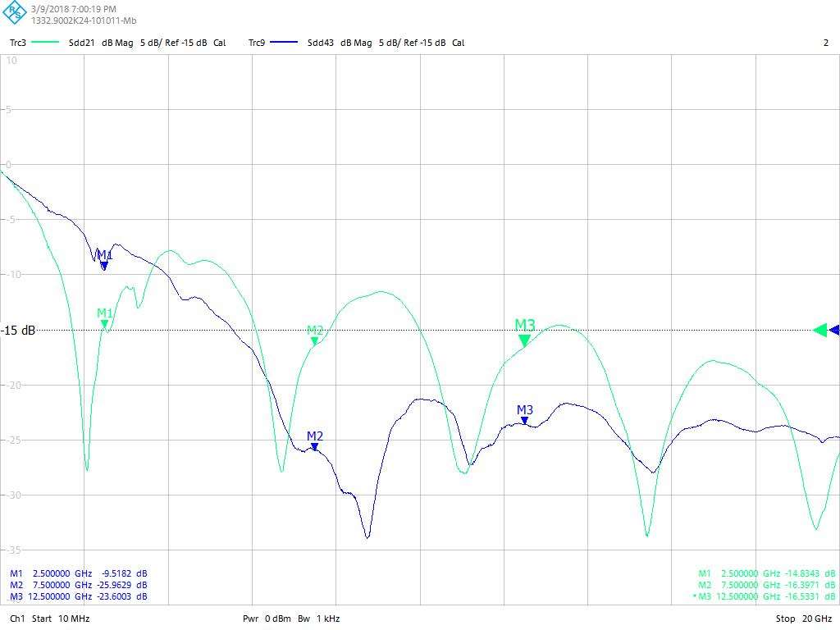Click the Sdd43 measurement parameter label
Screen dimensions: 840x630
[321, 43]
